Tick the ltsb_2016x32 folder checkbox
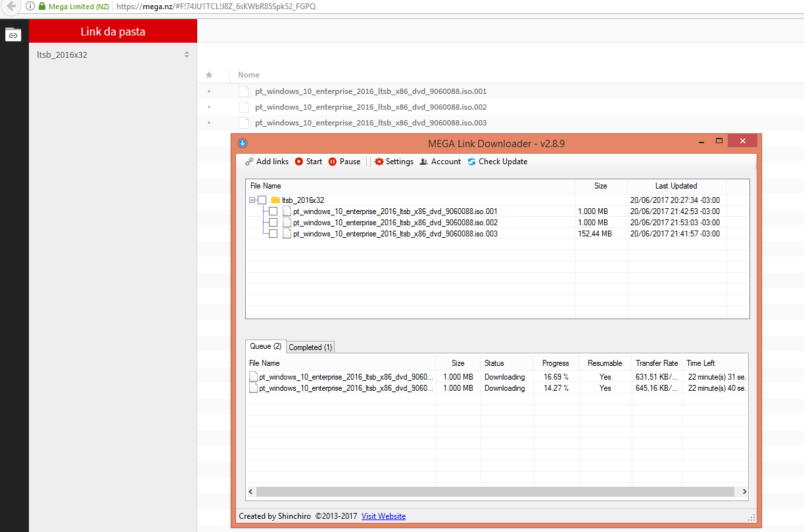The width and height of the screenshot is (804, 532). (x=262, y=200)
